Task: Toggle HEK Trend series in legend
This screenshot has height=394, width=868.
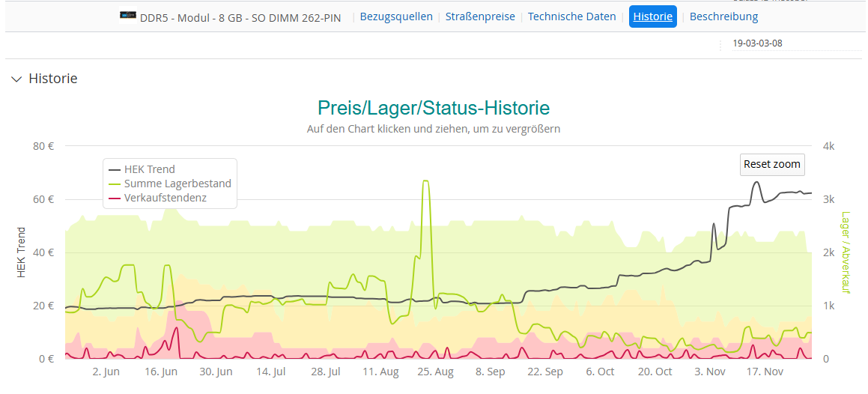Action: (149, 169)
